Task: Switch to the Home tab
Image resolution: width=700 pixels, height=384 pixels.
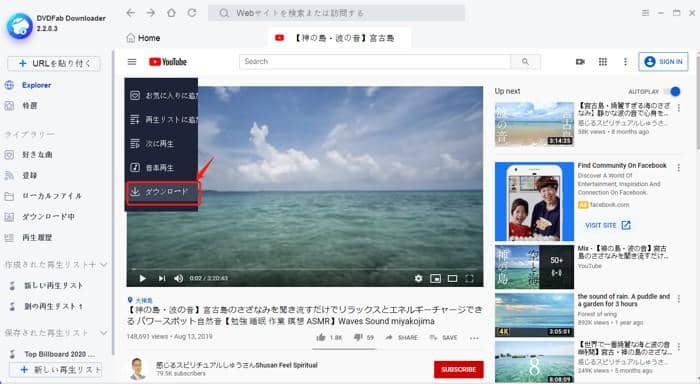Action: tap(143, 38)
